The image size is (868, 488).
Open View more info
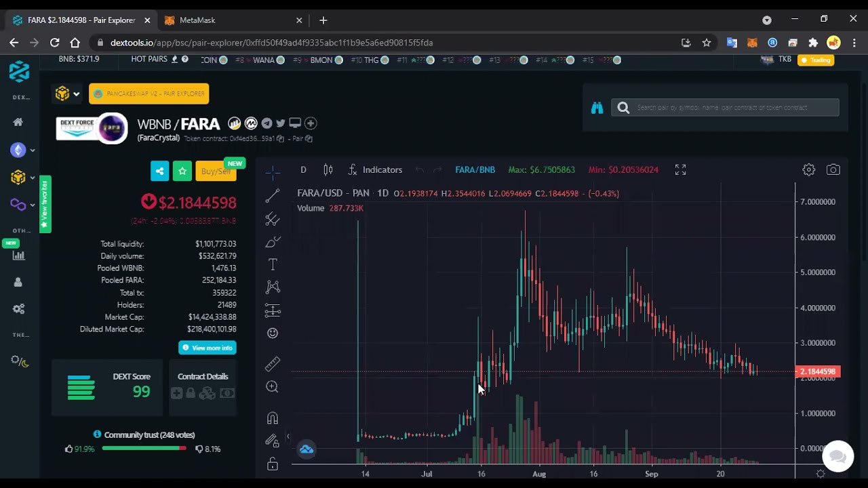click(207, 348)
